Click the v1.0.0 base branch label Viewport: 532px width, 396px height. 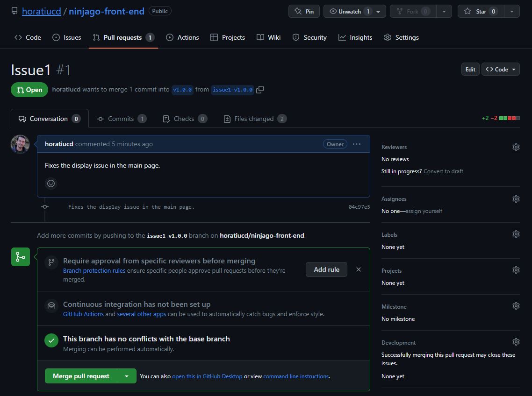pyautogui.click(x=182, y=90)
